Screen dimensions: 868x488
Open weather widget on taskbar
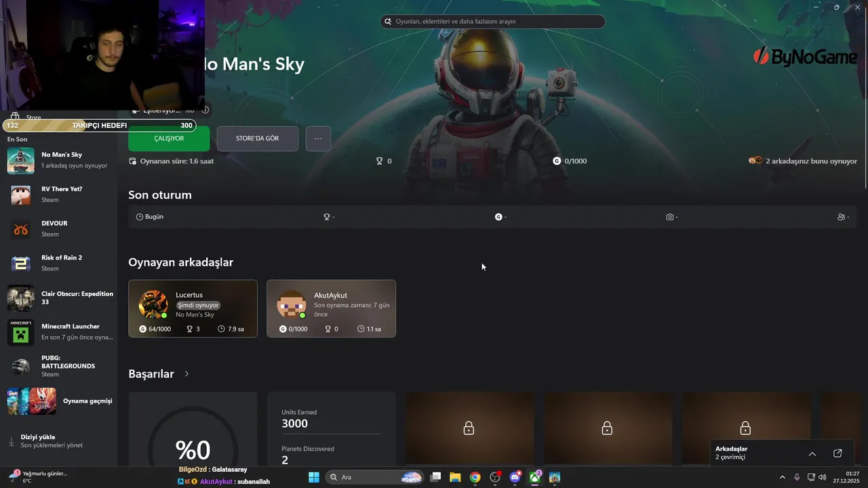click(39, 477)
